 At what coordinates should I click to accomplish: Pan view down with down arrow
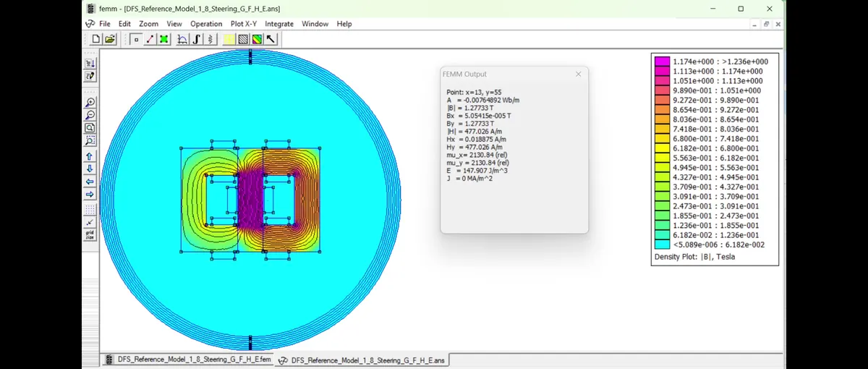tap(90, 169)
